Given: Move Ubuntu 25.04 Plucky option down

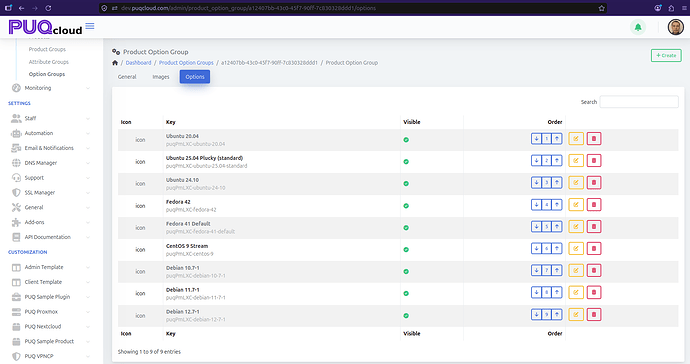Looking at the screenshot, I should 536,161.
